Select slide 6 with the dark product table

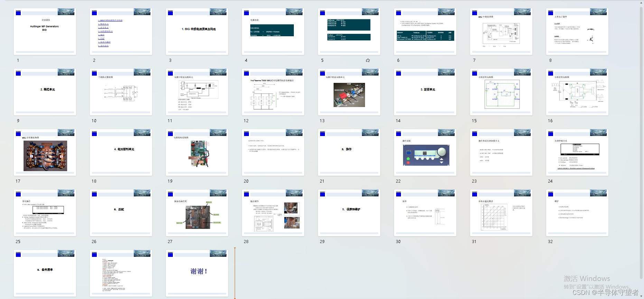(425, 31)
